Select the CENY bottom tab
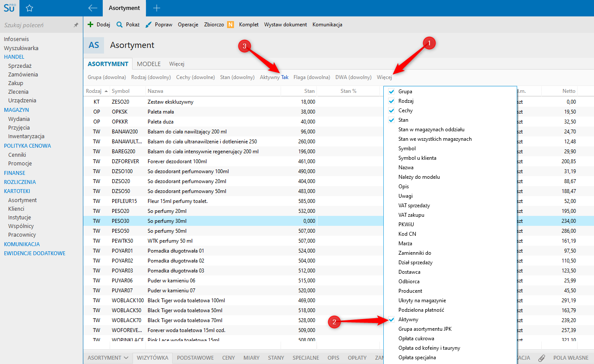Screen dimensions: 594x364 pyautogui.click(x=229, y=358)
